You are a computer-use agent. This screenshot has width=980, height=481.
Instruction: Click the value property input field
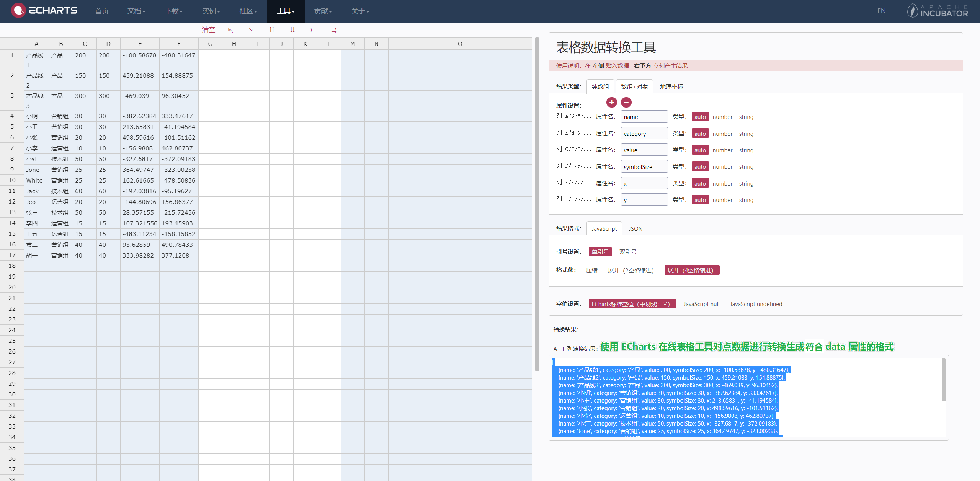(x=644, y=150)
